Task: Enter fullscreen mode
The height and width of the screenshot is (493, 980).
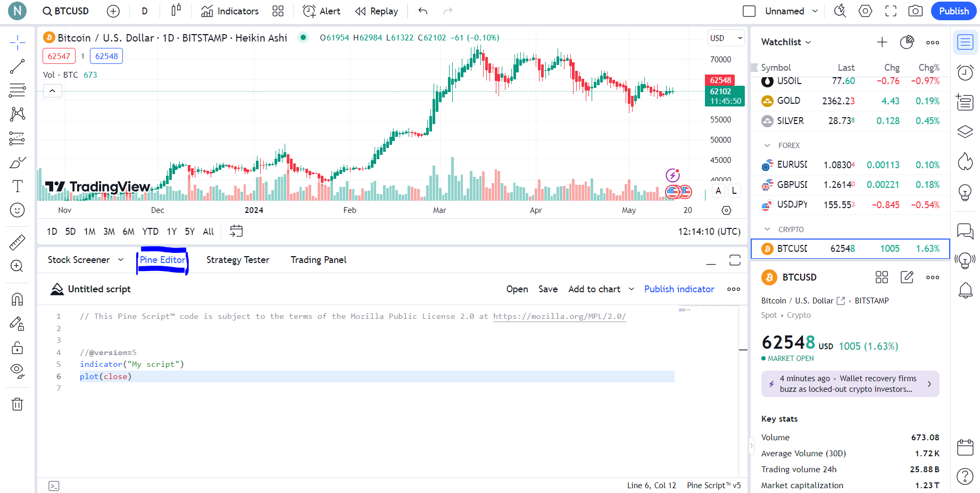Action: 891,11
